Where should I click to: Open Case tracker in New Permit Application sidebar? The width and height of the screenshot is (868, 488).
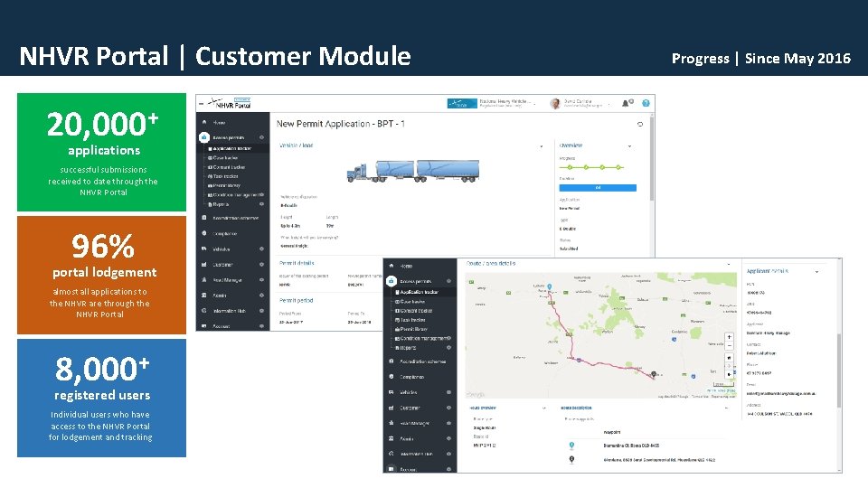tap(225, 157)
